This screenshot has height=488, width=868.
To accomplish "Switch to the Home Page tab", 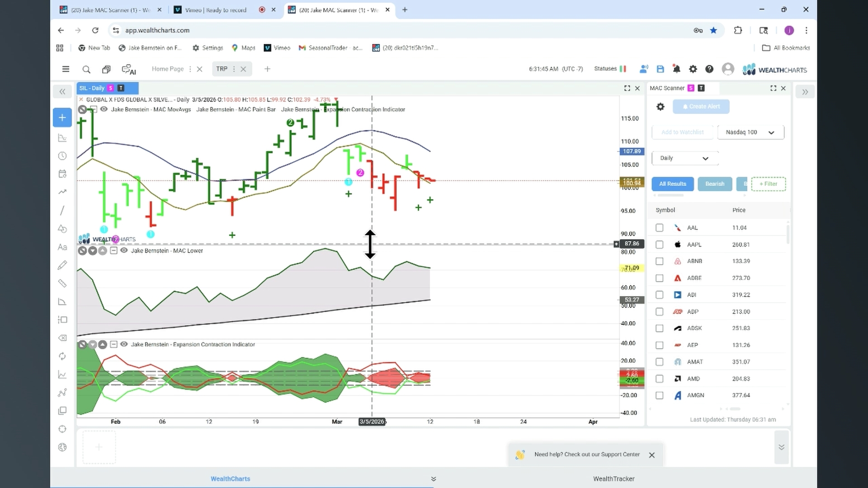I will click(x=168, y=69).
